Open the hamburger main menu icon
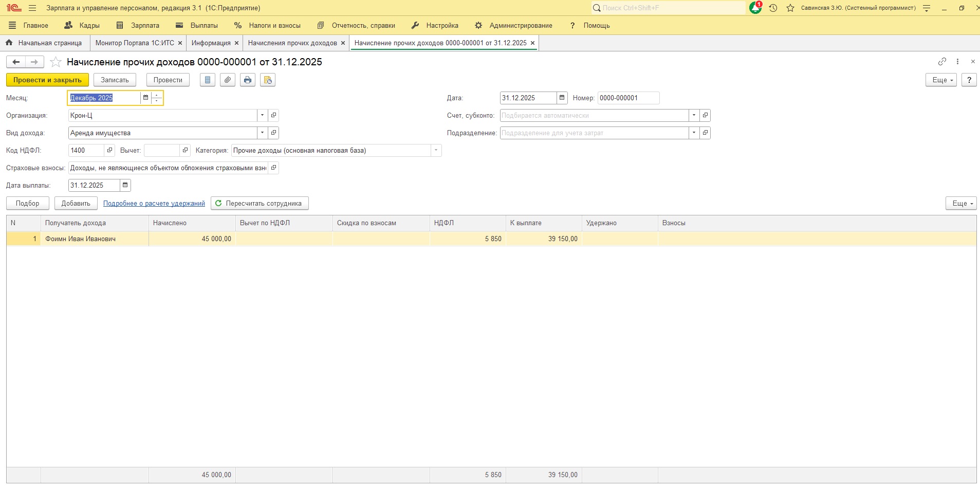 click(32, 8)
